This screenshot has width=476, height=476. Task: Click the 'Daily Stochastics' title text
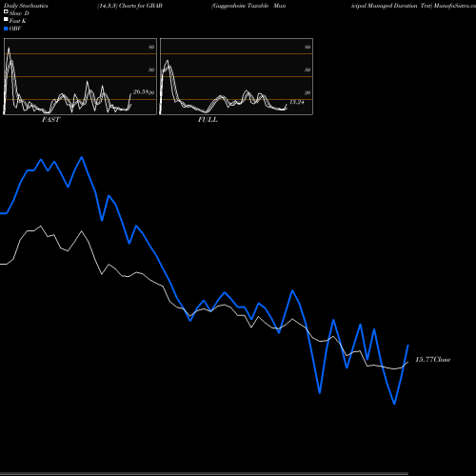coord(26,6)
